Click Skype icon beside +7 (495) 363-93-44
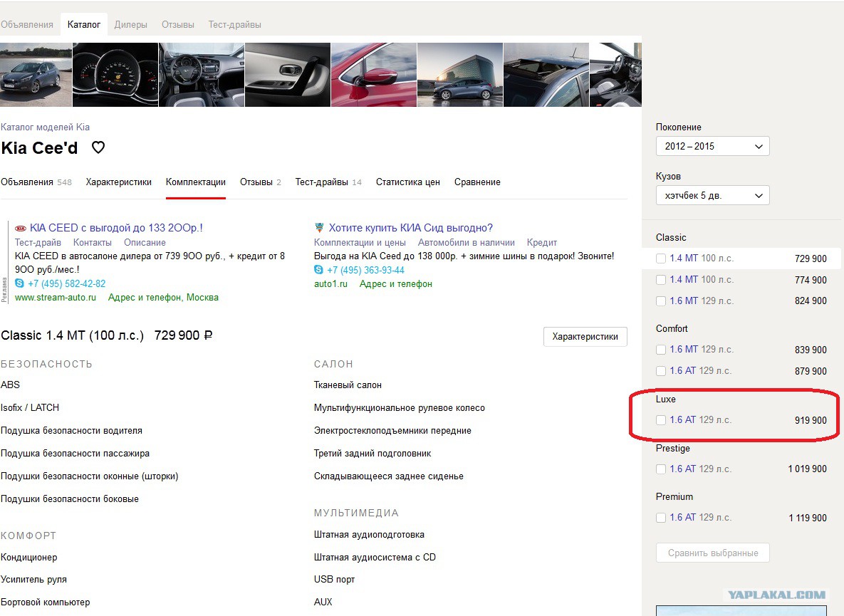Image resolution: width=844 pixels, height=616 pixels. tap(318, 269)
